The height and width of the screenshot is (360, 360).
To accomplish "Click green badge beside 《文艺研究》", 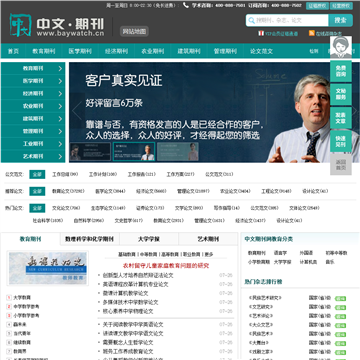I will [340, 307].
